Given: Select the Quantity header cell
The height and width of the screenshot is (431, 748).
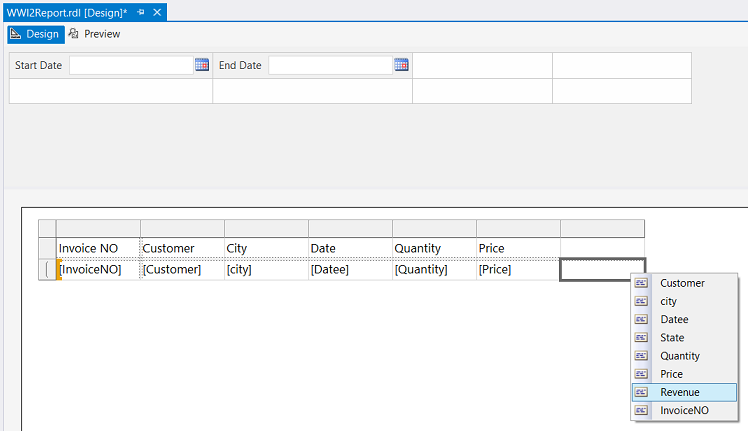Looking at the screenshot, I should (434, 248).
